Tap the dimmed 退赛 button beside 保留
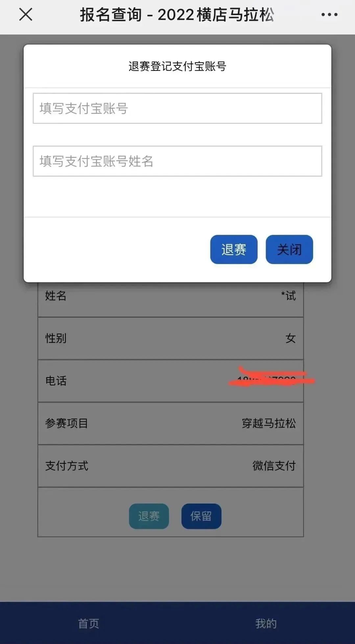This screenshot has width=355, height=644. point(149,516)
